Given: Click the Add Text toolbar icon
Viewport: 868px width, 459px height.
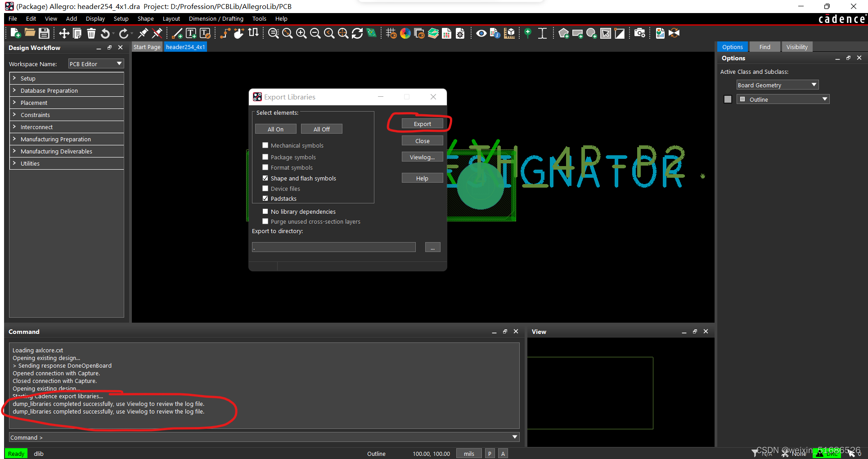Looking at the screenshot, I should click(191, 33).
